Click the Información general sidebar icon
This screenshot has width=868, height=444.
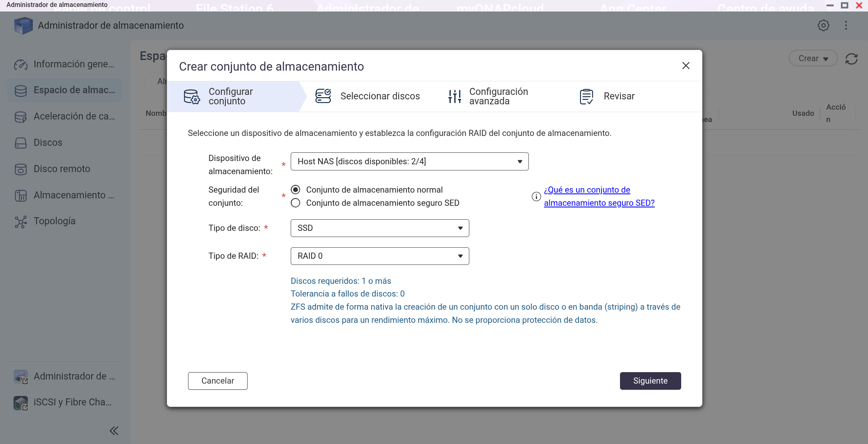tap(21, 64)
